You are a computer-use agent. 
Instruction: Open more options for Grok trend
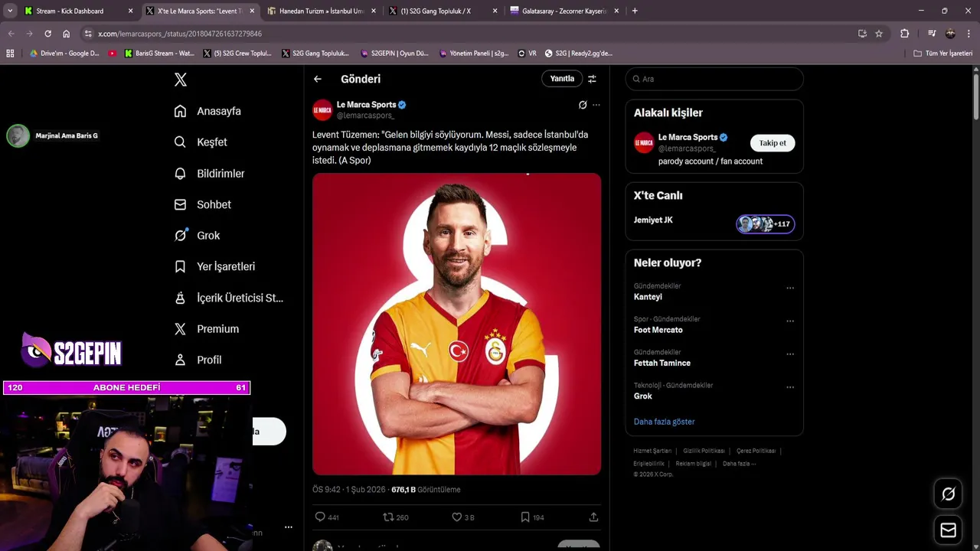click(790, 387)
